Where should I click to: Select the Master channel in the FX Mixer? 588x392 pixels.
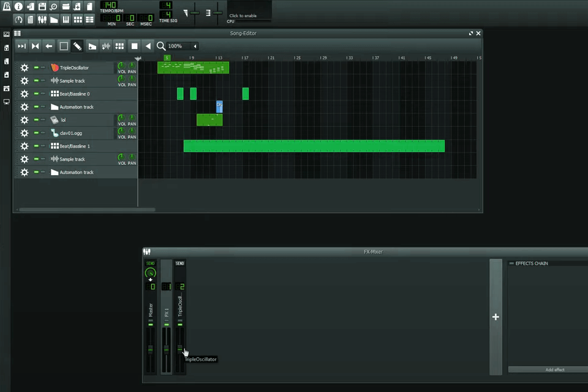[149, 306]
